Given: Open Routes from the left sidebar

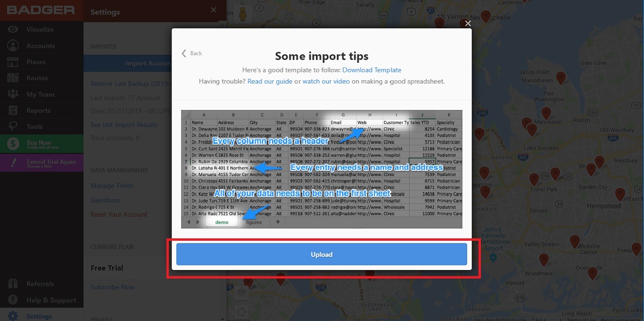Looking at the screenshot, I should click(x=41, y=78).
